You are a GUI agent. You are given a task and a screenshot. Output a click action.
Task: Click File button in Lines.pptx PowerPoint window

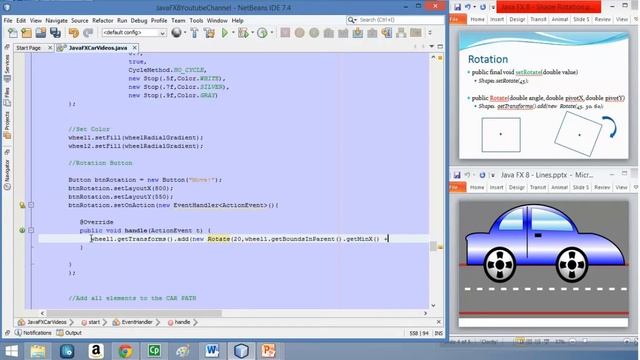[x=457, y=187]
